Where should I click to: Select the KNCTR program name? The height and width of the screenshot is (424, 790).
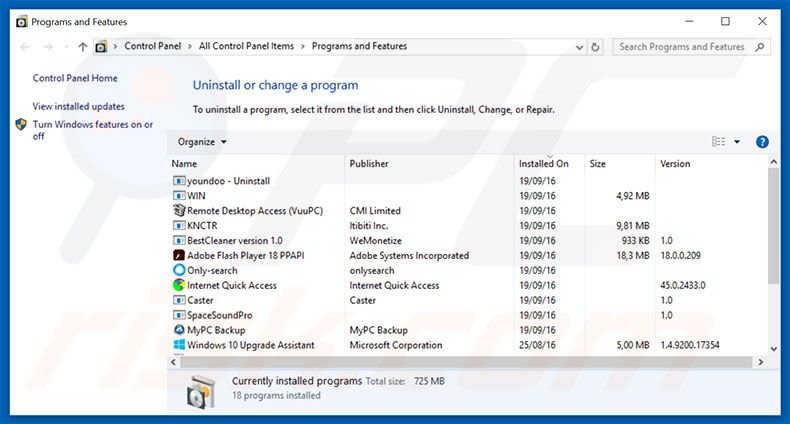[x=202, y=226]
